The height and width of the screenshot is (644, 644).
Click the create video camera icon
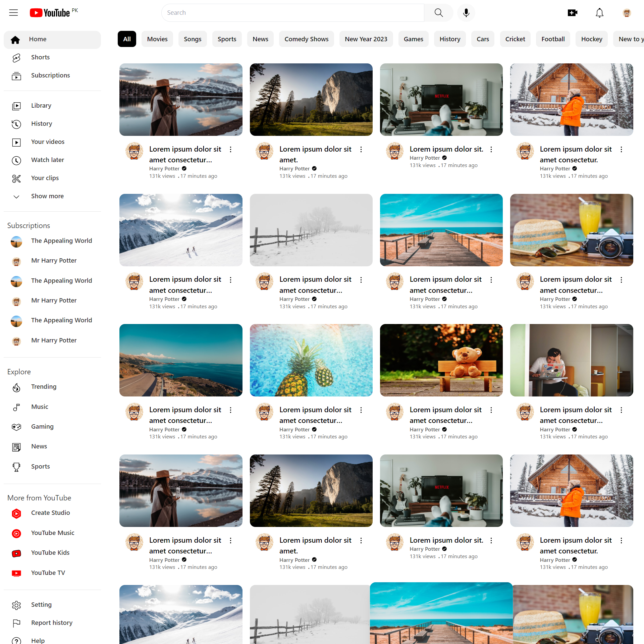pos(572,13)
